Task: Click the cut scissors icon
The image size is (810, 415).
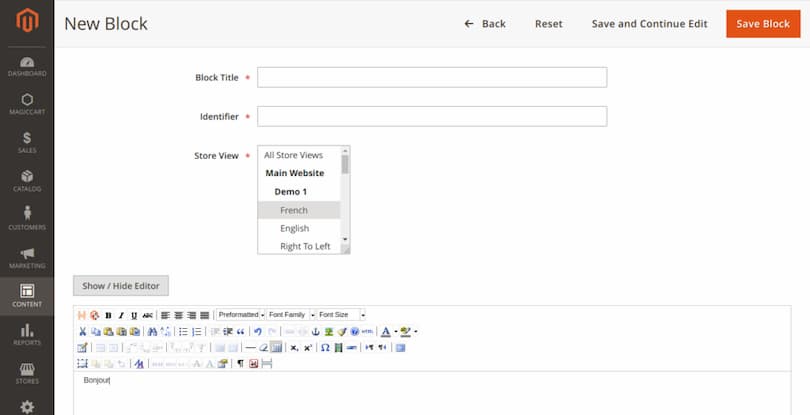Action: pyautogui.click(x=82, y=331)
